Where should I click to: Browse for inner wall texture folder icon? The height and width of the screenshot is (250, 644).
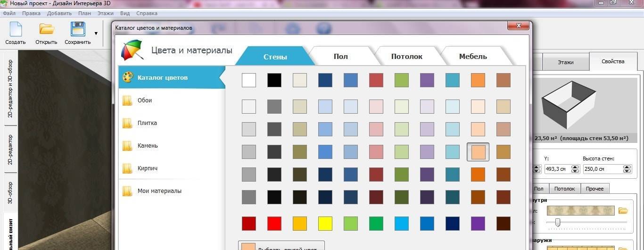tap(623, 210)
